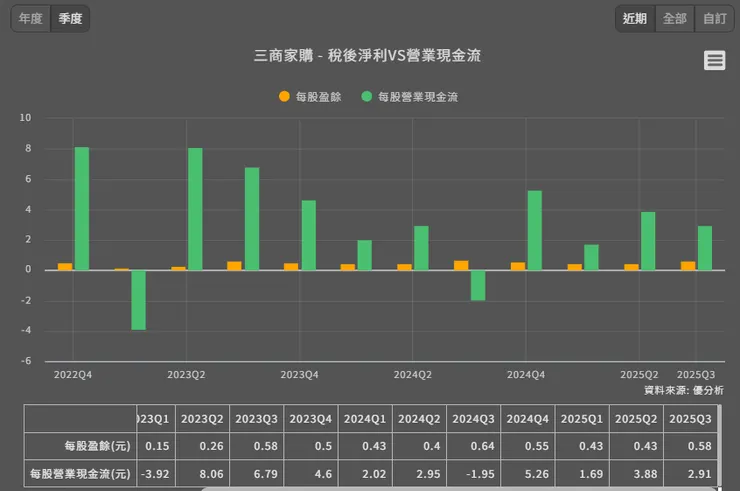The height and width of the screenshot is (491, 740).
Task: Click the 2.91 cash flow table cell
Action: point(690,474)
